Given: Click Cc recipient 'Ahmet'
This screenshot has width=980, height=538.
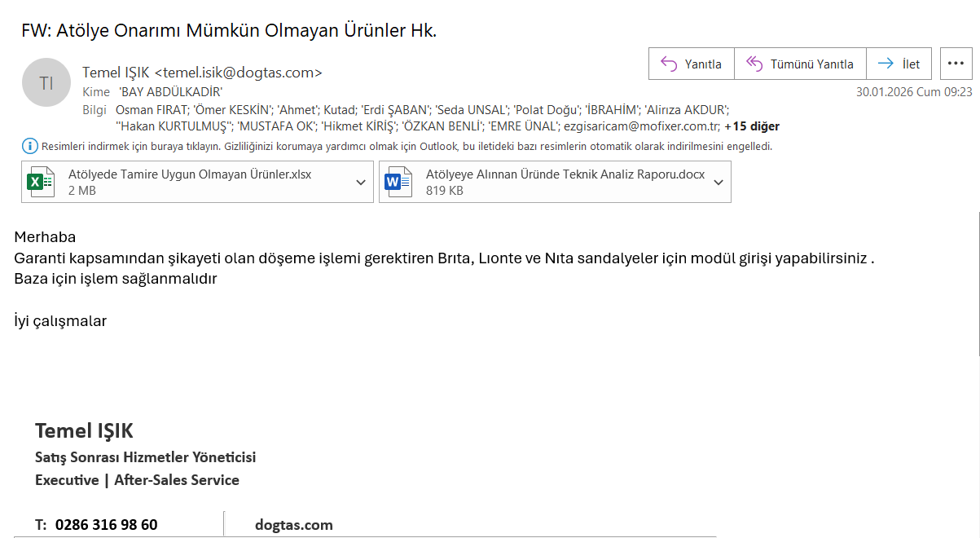Looking at the screenshot, I should 298,109.
